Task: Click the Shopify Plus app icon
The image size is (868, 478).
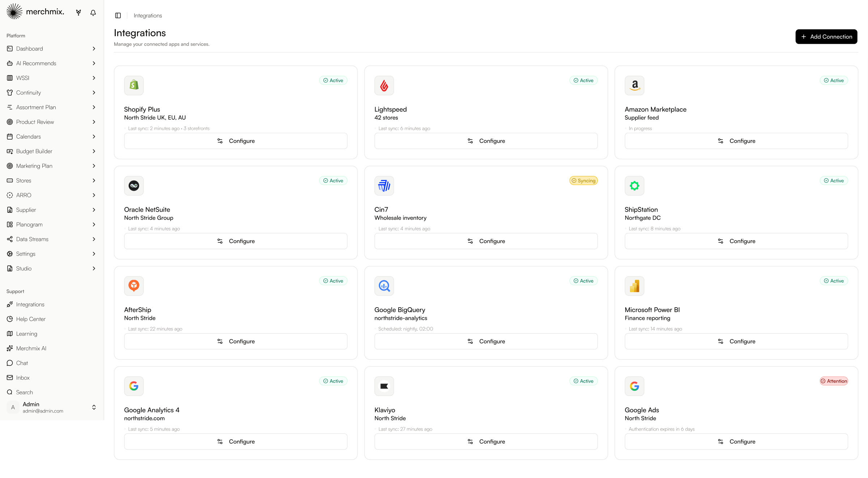Action: click(134, 85)
